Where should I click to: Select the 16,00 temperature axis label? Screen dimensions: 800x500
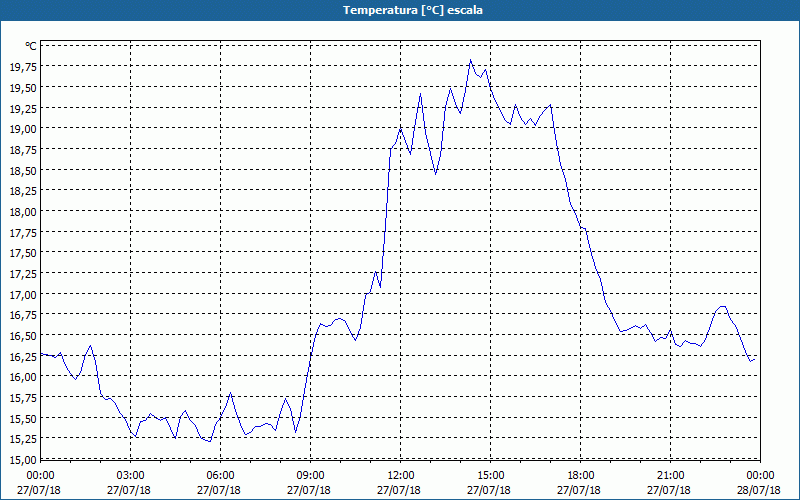(23, 377)
